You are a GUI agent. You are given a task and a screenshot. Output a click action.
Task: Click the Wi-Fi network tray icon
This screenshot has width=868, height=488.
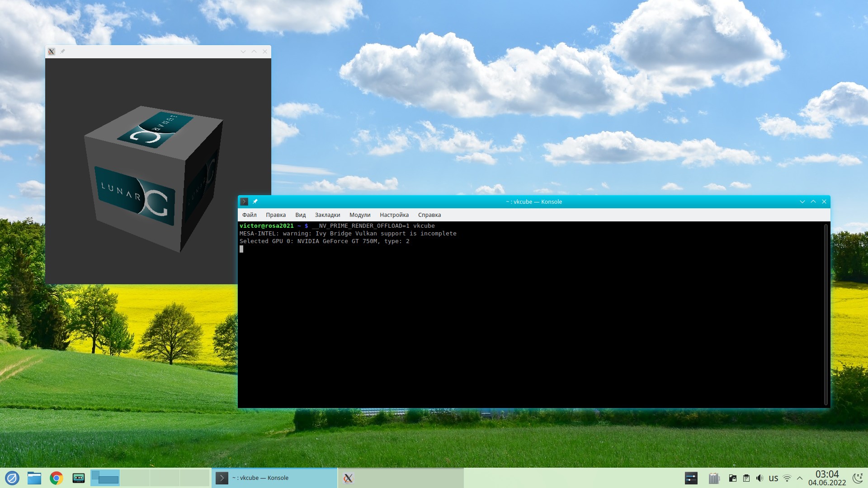coord(787,478)
